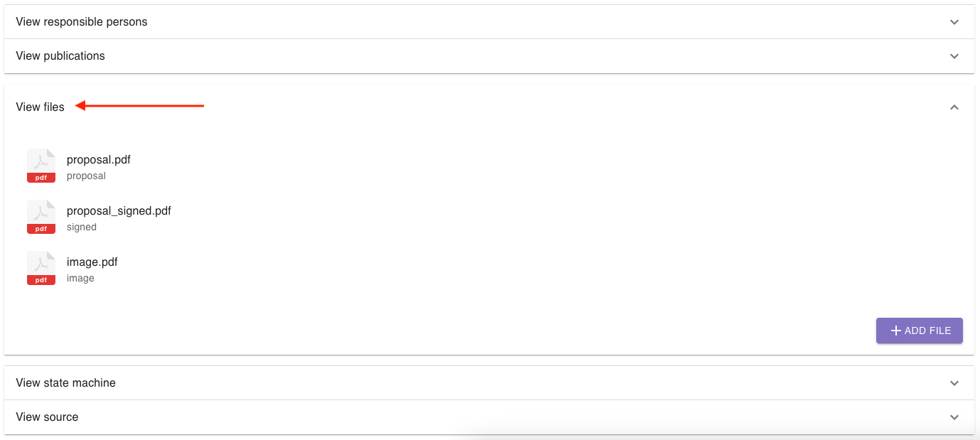The height and width of the screenshot is (440, 980).
Task: Open the proposal_signed.pdf file link
Action: [119, 210]
